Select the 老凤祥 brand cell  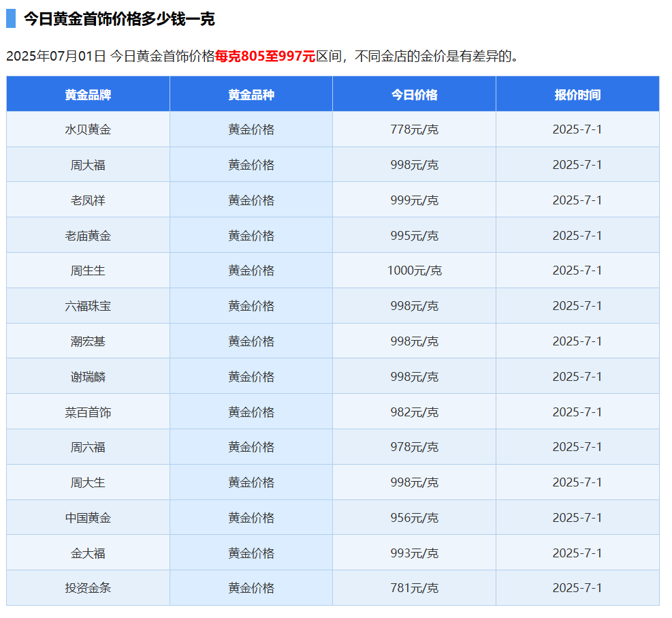(x=88, y=200)
